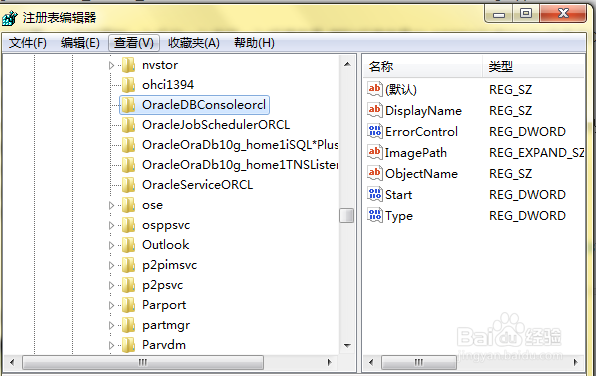The width and height of the screenshot is (596, 376).
Task: Click the osppsvc folder icon
Action: coord(128,225)
